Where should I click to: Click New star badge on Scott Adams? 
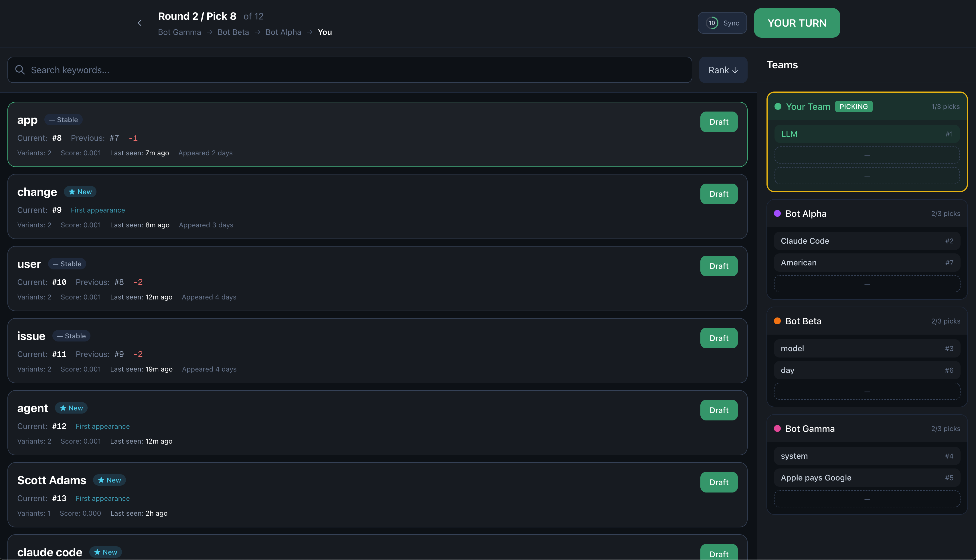(x=109, y=480)
